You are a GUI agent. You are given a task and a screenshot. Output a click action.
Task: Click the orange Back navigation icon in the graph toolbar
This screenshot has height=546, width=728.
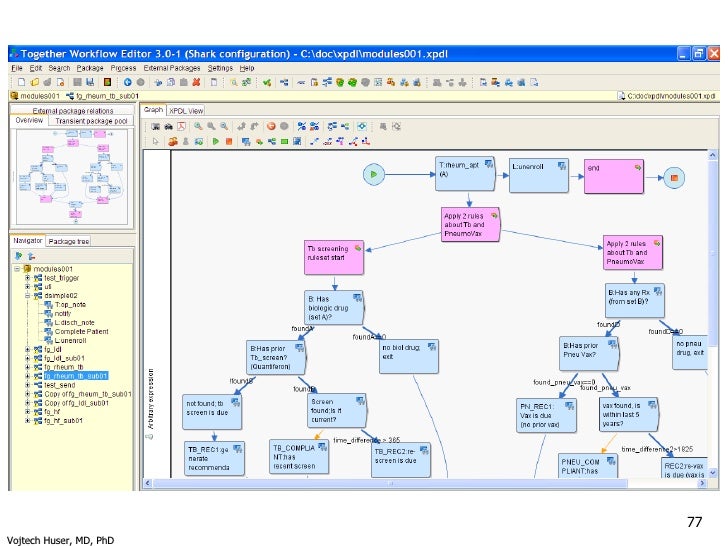tap(271, 126)
